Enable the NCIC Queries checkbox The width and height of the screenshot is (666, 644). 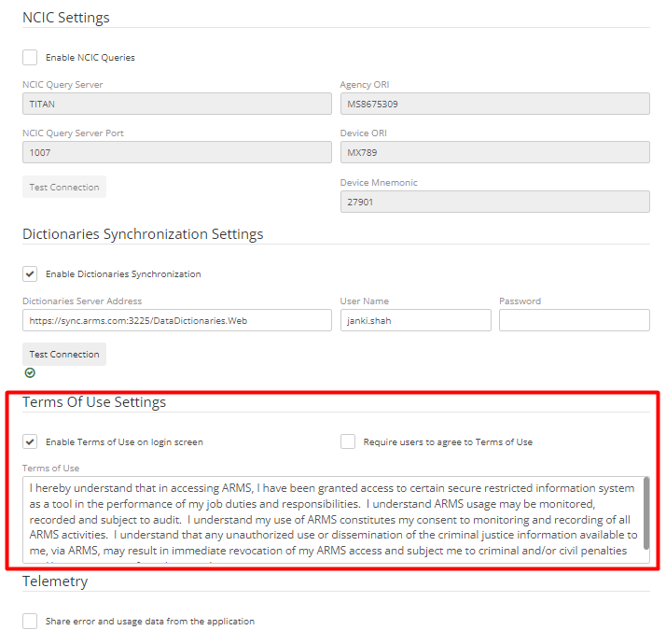[x=30, y=57]
